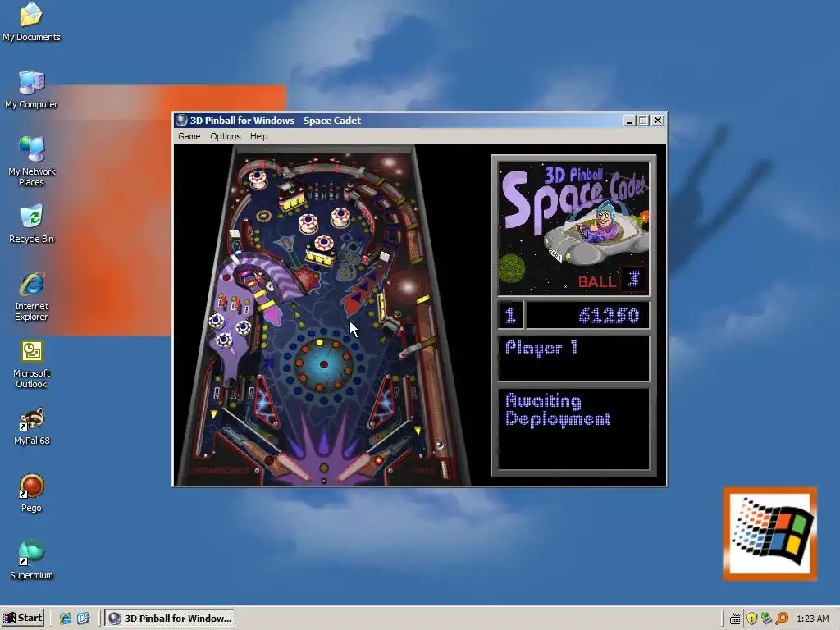Open My Documents desktop icon
Viewport: 840px width, 630px height.
[32, 22]
